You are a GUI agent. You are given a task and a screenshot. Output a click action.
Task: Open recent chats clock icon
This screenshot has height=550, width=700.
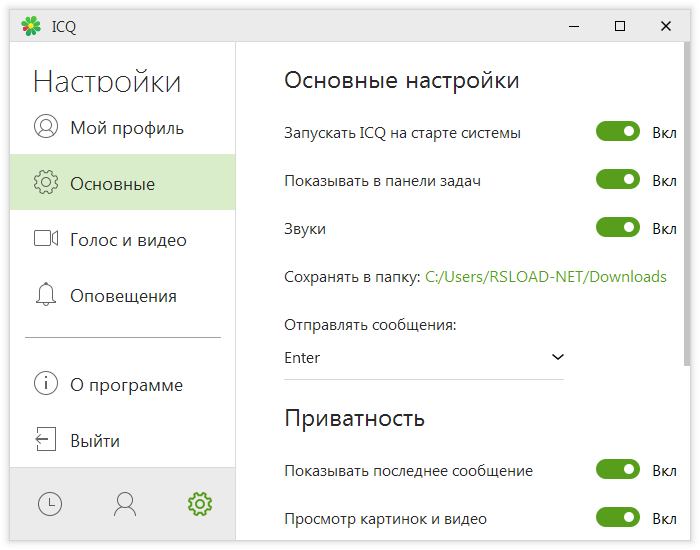49,505
